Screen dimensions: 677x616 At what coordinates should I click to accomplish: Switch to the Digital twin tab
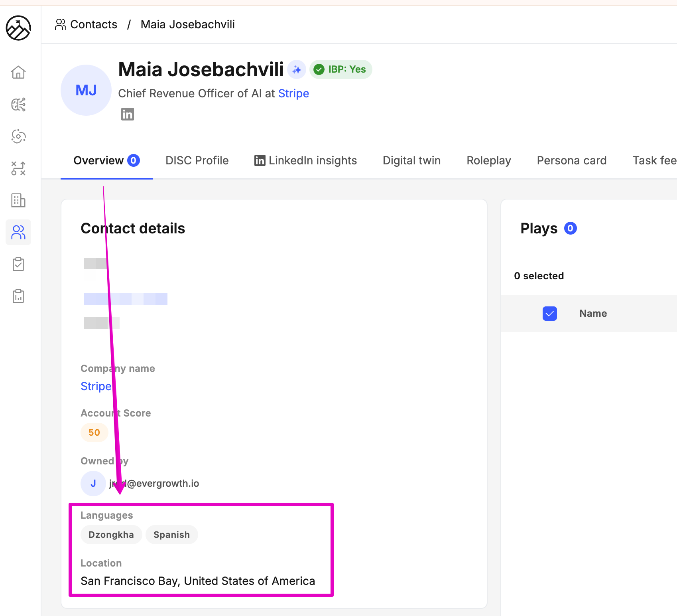pyautogui.click(x=411, y=160)
